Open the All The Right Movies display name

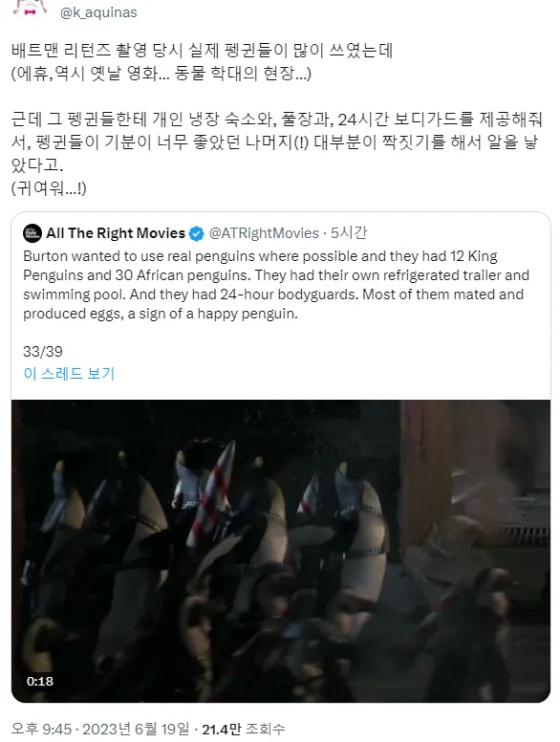[x=116, y=233]
